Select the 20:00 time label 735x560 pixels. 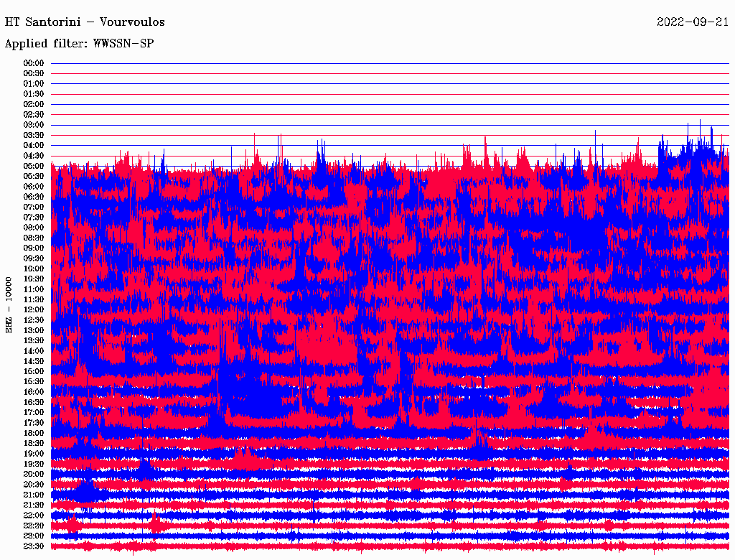[x=34, y=475]
